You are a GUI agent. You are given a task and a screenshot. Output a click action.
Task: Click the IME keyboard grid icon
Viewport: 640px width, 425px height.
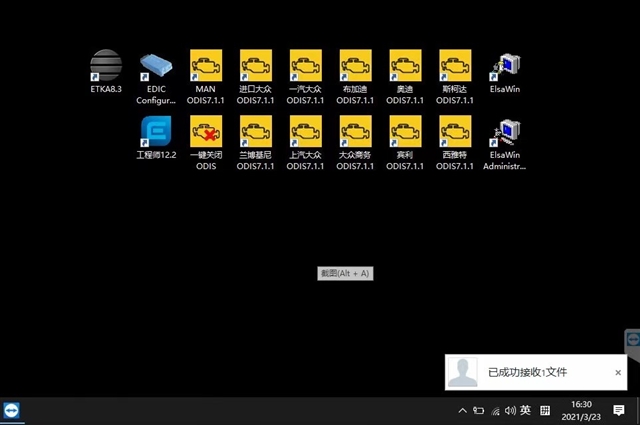point(545,410)
